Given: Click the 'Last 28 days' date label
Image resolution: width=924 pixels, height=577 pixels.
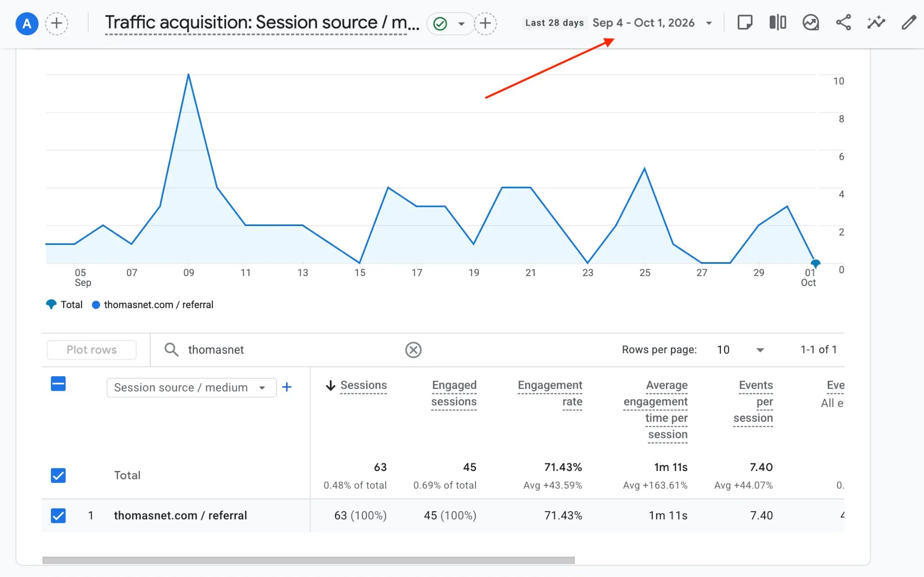Looking at the screenshot, I should pyautogui.click(x=554, y=23).
